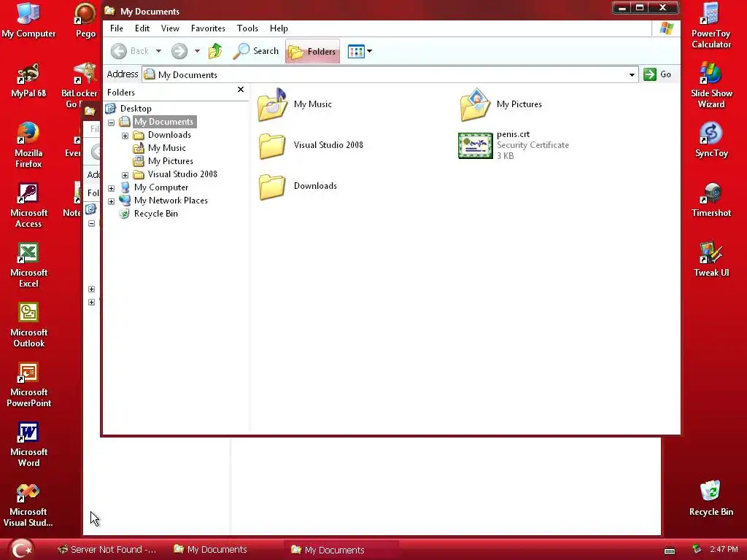Click the on-screen keyboard tray icon
Screen dimensions: 747x560
tap(670, 551)
